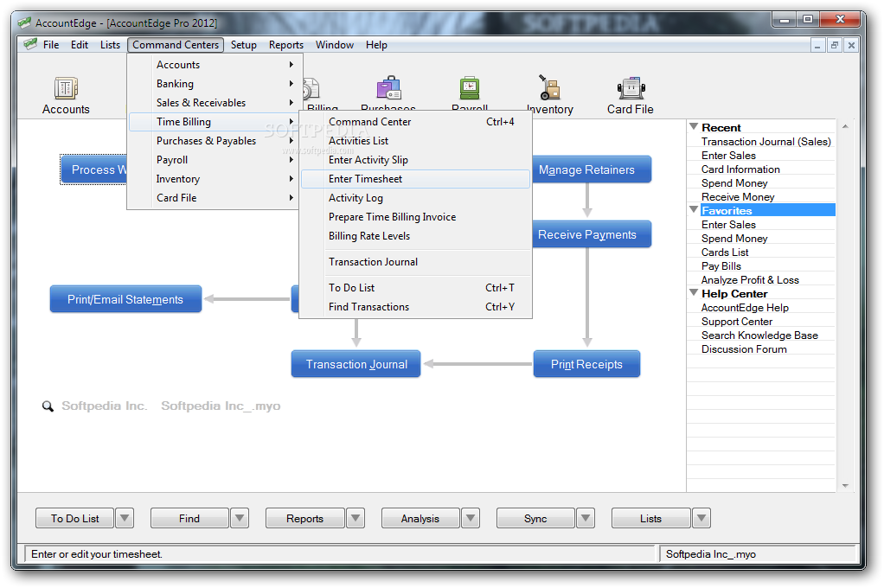Screen dimensions: 884x588
Task: Collapse the Help Center section triangle
Action: coord(694,292)
